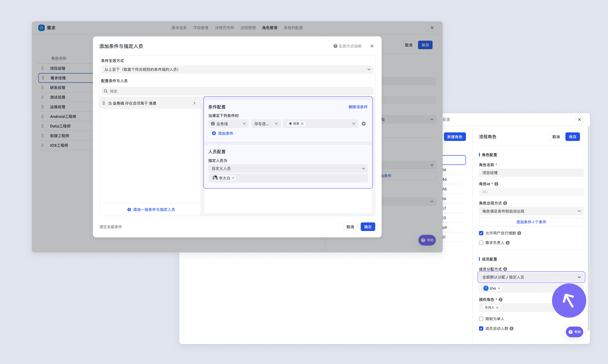Image resolution: width=608 pixels, height=364 pixels.
Task: Close the 添加条件与指定人员 dialog
Action: point(372,46)
